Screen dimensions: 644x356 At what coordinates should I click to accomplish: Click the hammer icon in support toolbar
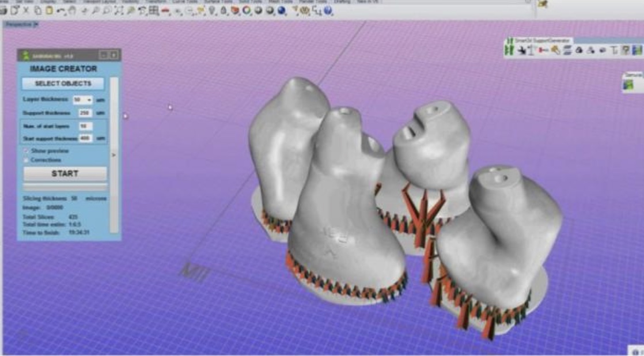pos(555,50)
